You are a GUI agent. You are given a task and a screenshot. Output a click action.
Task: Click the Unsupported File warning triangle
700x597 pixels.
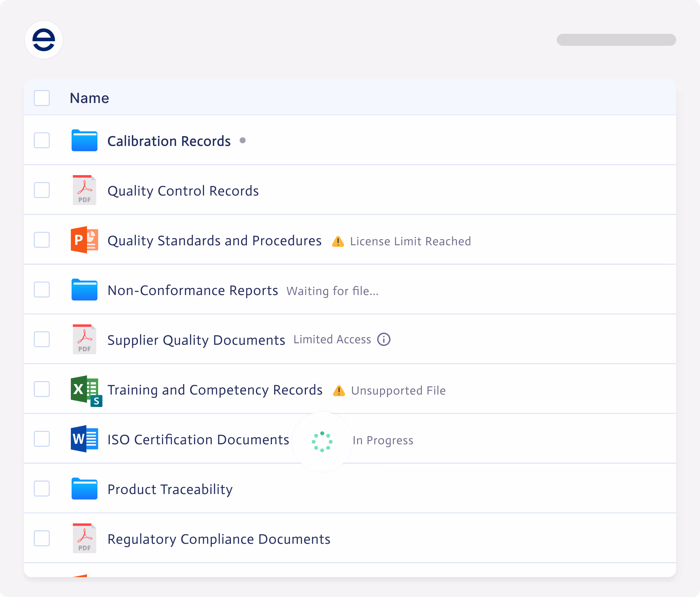[339, 391]
